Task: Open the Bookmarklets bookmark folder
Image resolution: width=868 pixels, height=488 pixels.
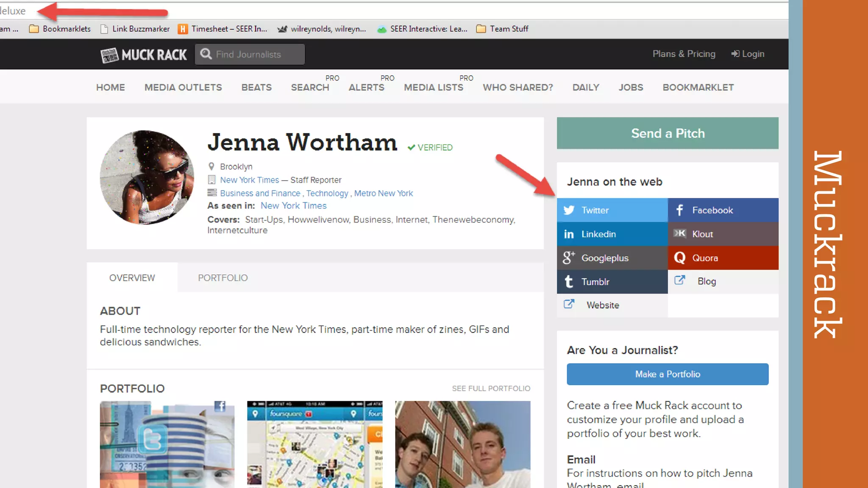Action: click(60, 29)
